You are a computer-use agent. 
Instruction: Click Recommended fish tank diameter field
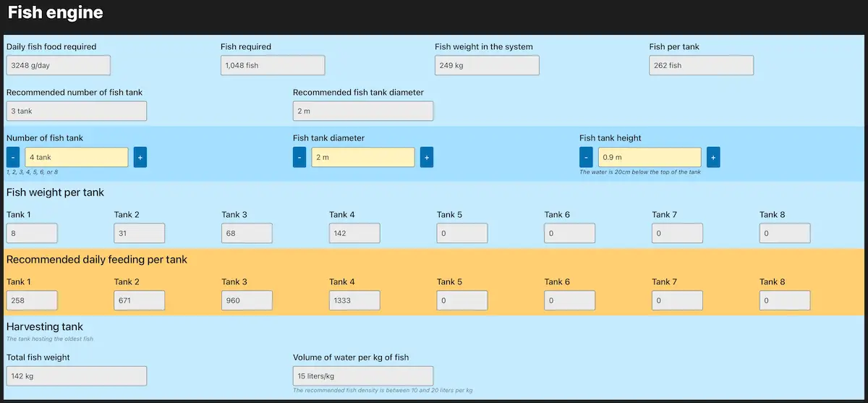[363, 111]
